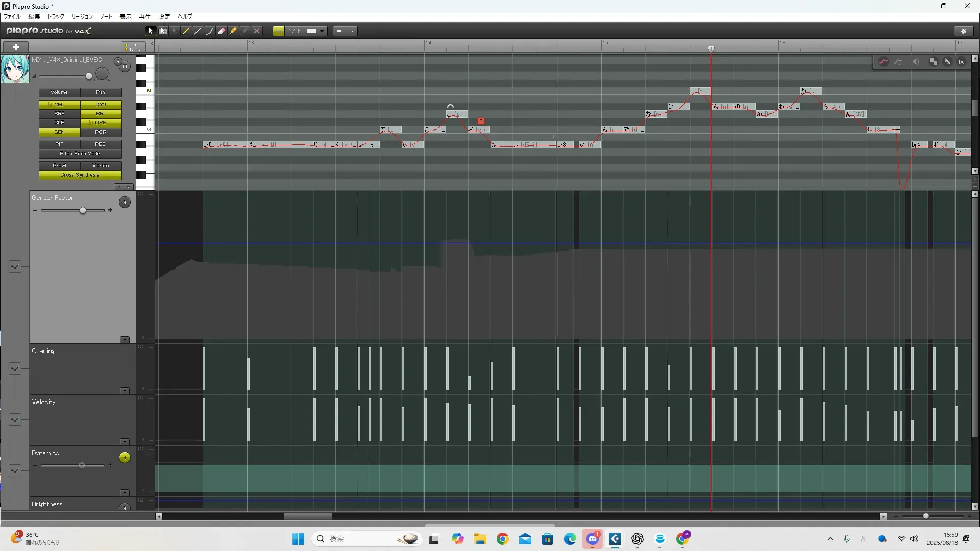Select the curve drawing tool
The width and height of the screenshot is (980, 551).
pos(210,31)
